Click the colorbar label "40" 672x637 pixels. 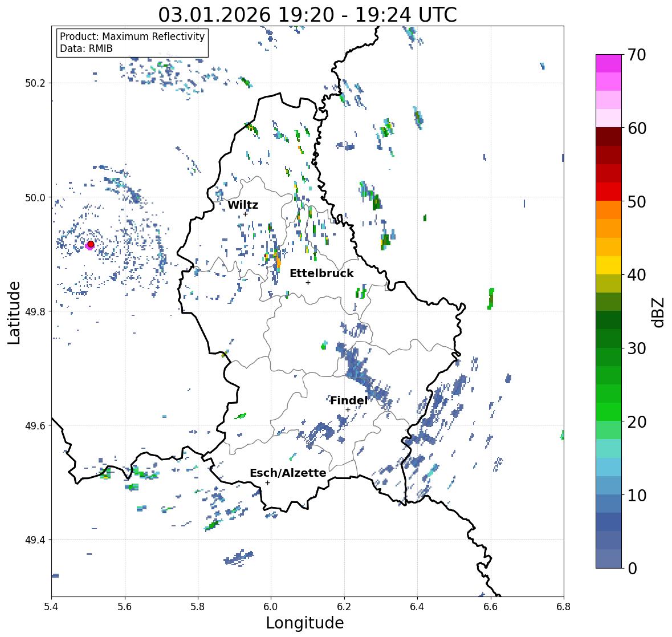[637, 275]
